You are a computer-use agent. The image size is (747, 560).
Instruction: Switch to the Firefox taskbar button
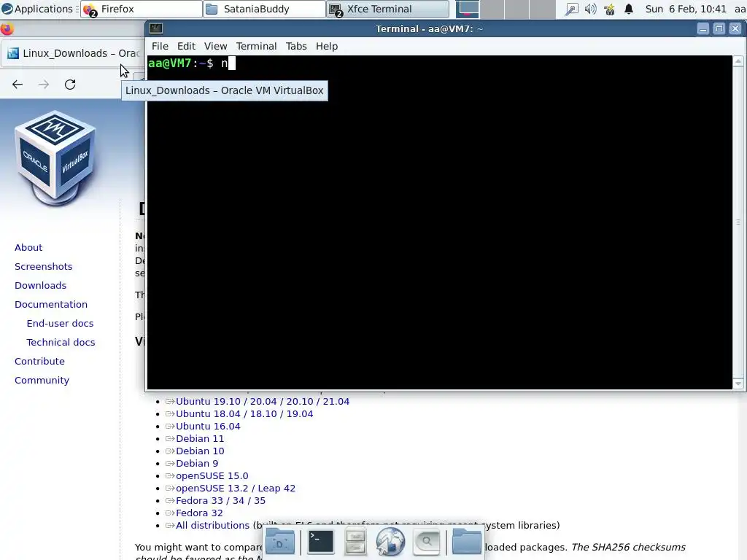tap(142, 9)
